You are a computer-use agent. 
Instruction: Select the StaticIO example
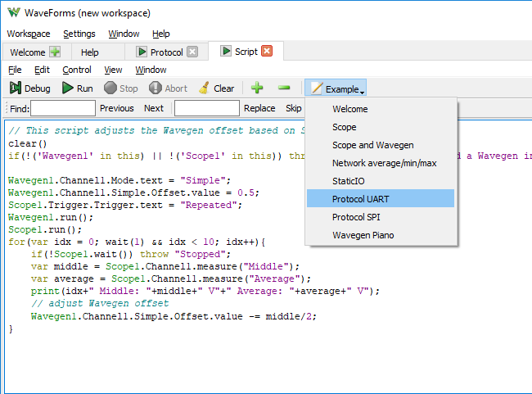click(x=381, y=181)
